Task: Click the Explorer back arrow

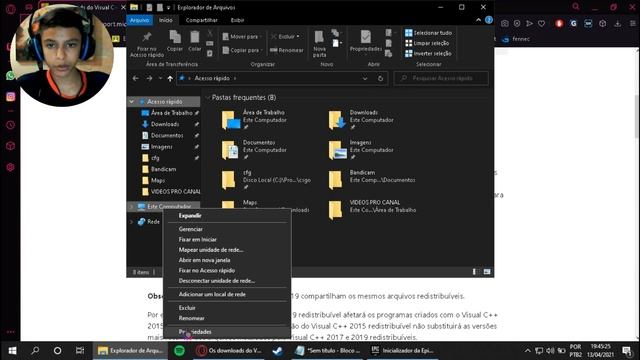Action: tap(136, 78)
